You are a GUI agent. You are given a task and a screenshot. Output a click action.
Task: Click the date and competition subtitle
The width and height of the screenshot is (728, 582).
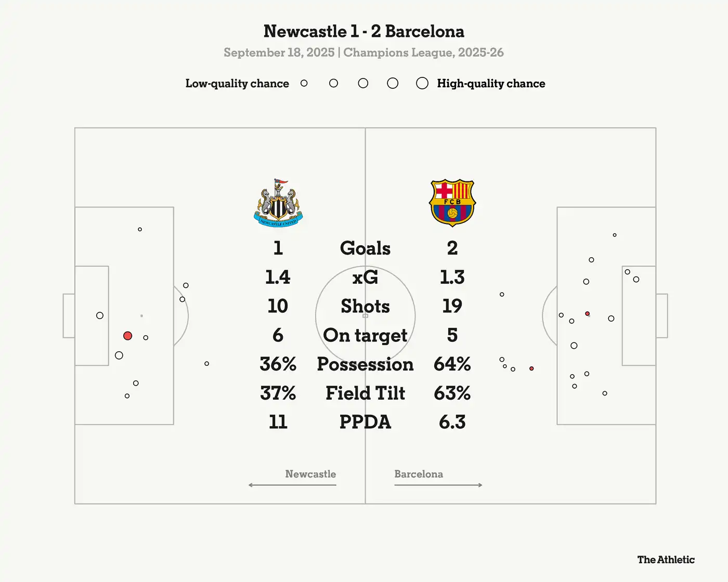point(363,52)
